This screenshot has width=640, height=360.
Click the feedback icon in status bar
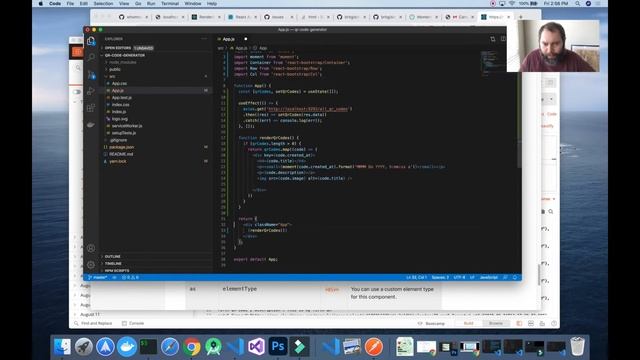coord(505,278)
